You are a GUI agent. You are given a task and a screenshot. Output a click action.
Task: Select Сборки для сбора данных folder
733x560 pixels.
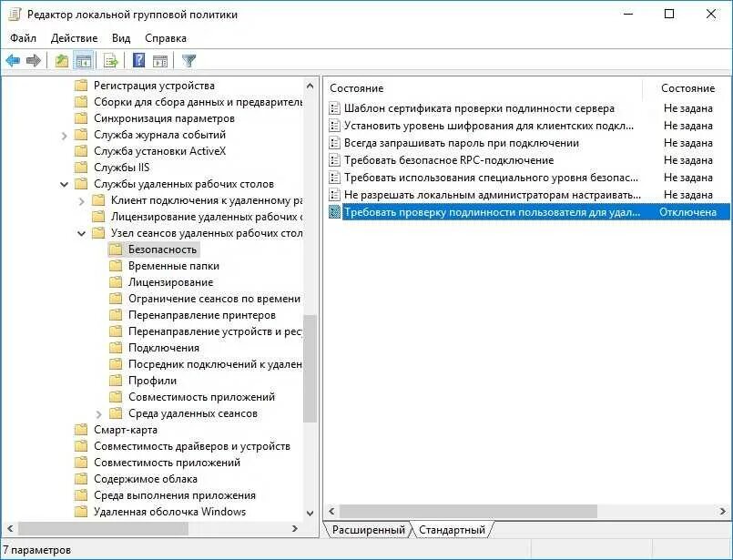[x=199, y=102]
